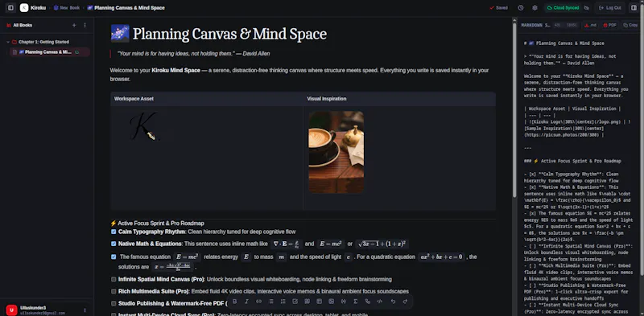Viewport: 644px width, 316px height.
Task: Open the All Books options menu (three dots)
Action: tap(85, 26)
